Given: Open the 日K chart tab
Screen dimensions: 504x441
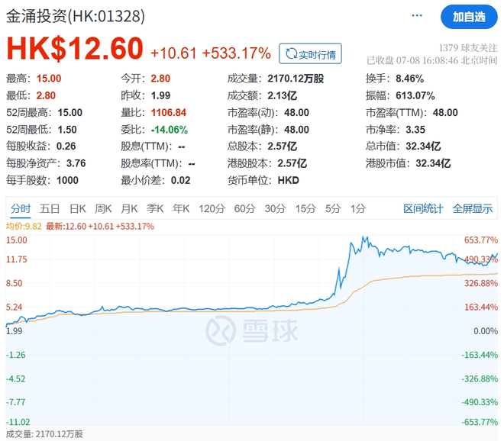Looking at the screenshot, I should pyautogui.click(x=77, y=209).
